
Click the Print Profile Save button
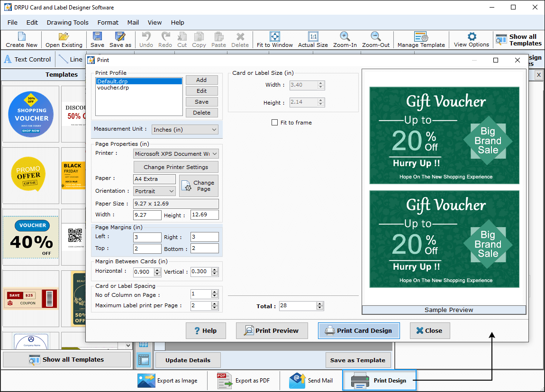pos(201,102)
